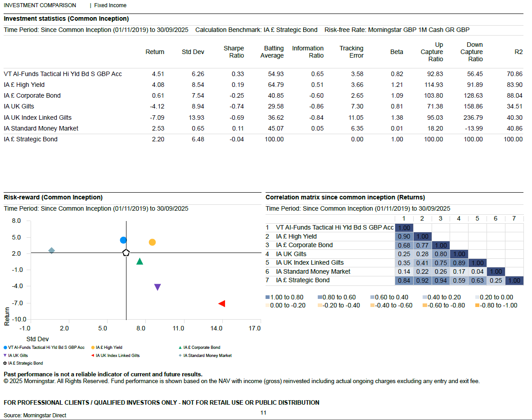Select the Tracking Error column header
Image resolution: width=532 pixels, height=420 pixels.
click(x=351, y=52)
